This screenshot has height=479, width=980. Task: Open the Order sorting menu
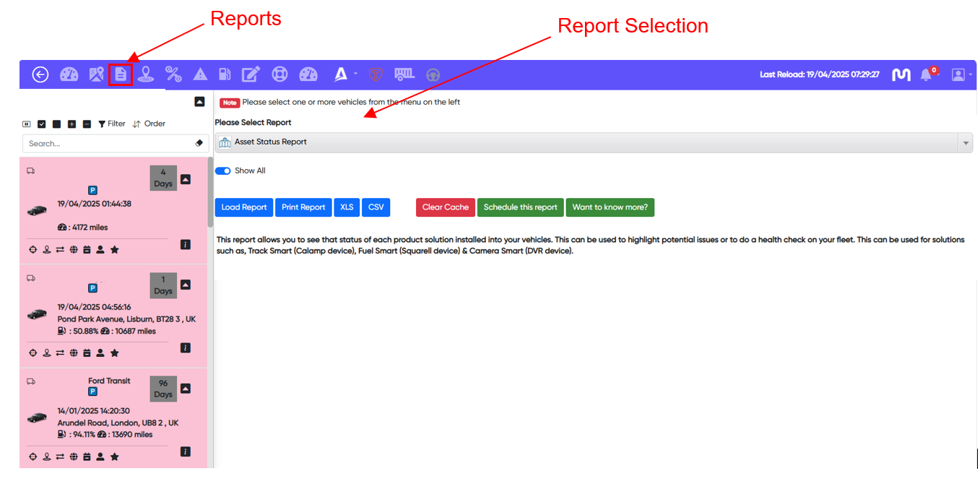click(x=149, y=124)
